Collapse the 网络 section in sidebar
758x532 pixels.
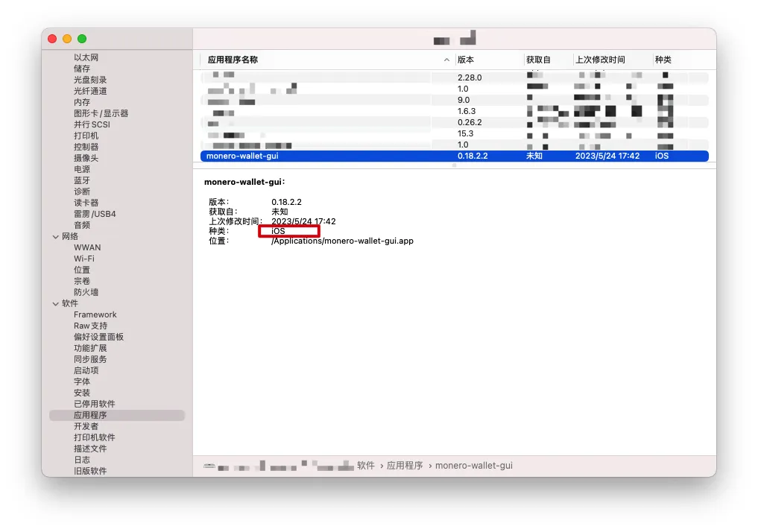pyautogui.click(x=56, y=237)
